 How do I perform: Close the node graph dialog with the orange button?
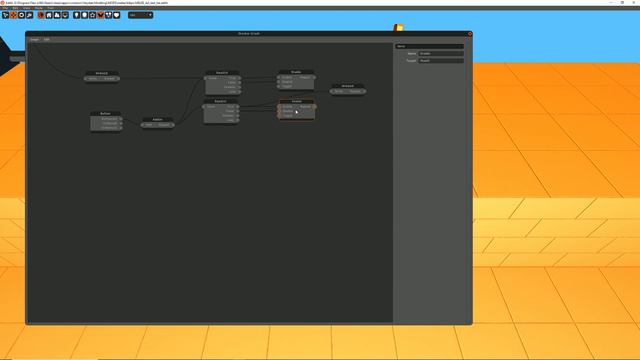[470, 34]
